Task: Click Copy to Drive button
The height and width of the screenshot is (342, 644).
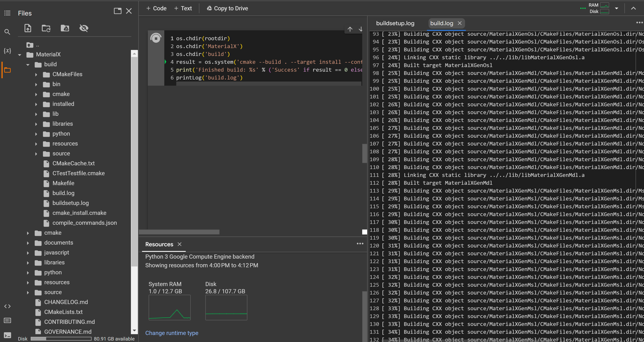Action: [x=227, y=8]
